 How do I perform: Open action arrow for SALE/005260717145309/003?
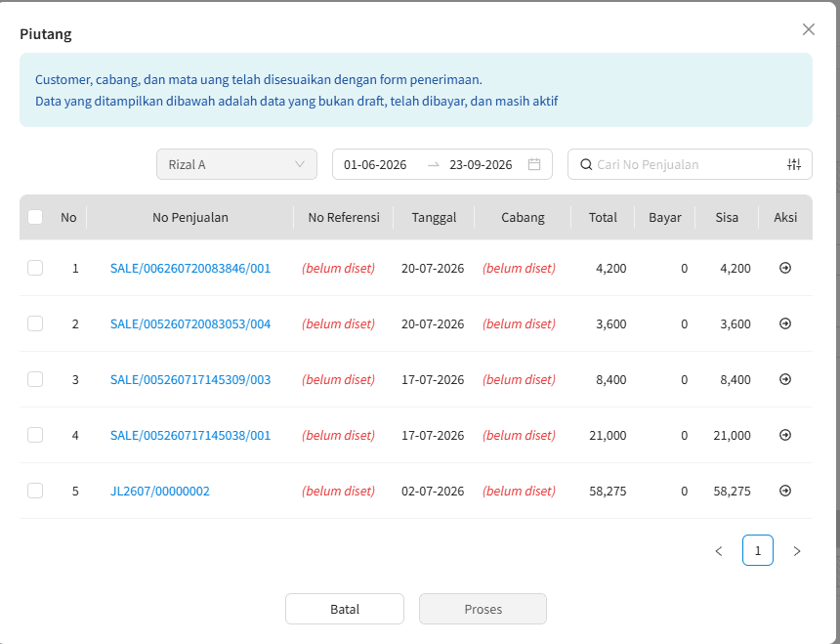(x=785, y=379)
